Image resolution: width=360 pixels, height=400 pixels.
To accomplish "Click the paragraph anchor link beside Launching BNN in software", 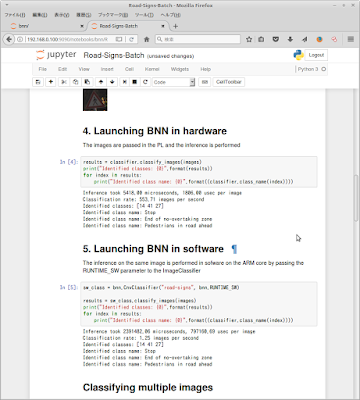I will point(234,249).
